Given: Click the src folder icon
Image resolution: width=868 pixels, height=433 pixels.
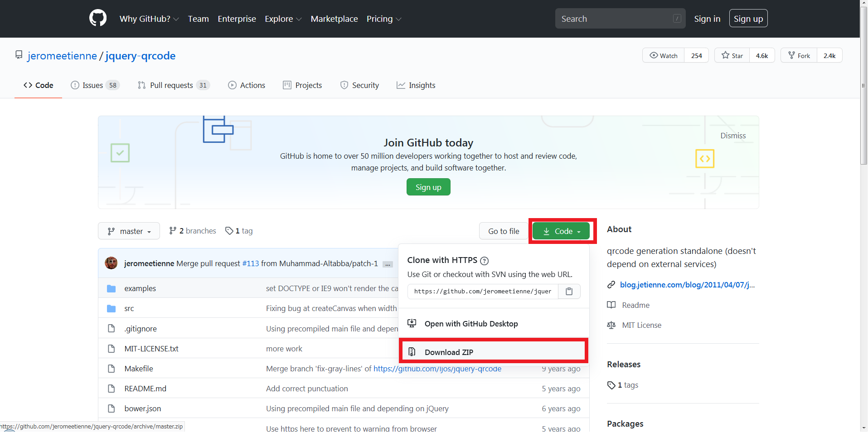Looking at the screenshot, I should pos(112,308).
